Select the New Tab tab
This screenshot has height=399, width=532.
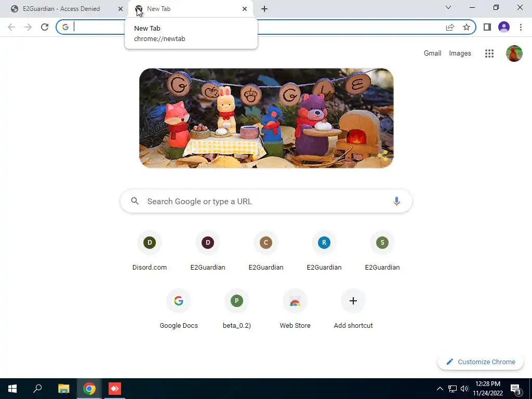tap(190, 9)
